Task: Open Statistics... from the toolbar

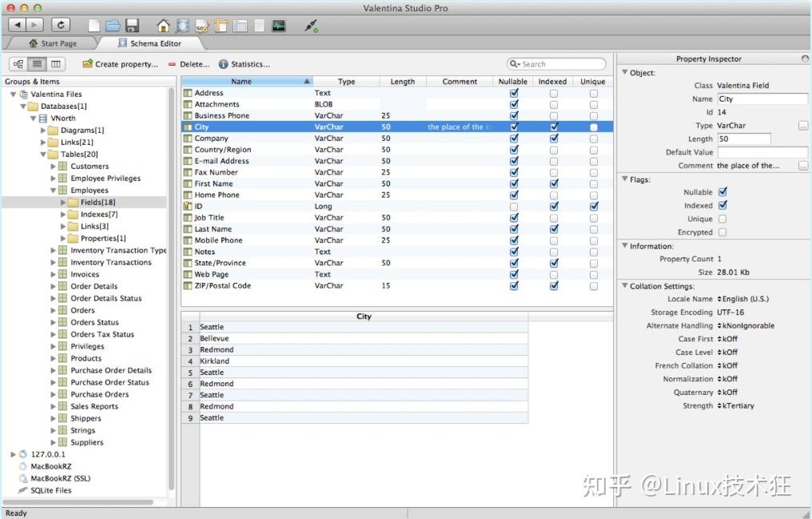Action: [x=244, y=64]
